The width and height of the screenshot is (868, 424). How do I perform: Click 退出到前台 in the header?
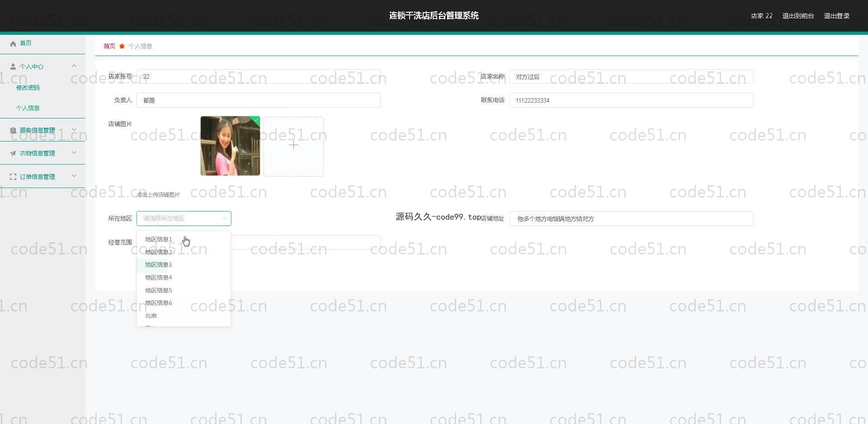[x=798, y=16]
